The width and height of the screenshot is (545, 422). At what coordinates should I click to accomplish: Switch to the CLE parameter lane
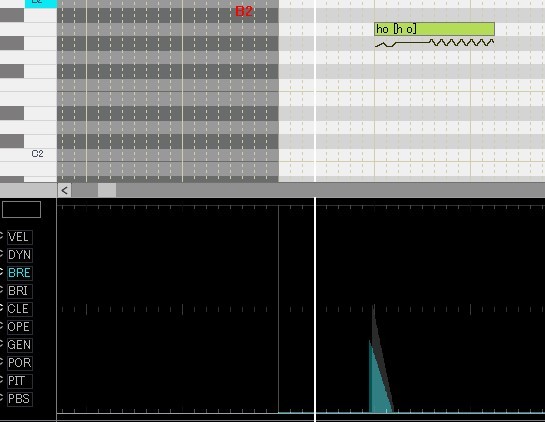pyautogui.click(x=20, y=309)
